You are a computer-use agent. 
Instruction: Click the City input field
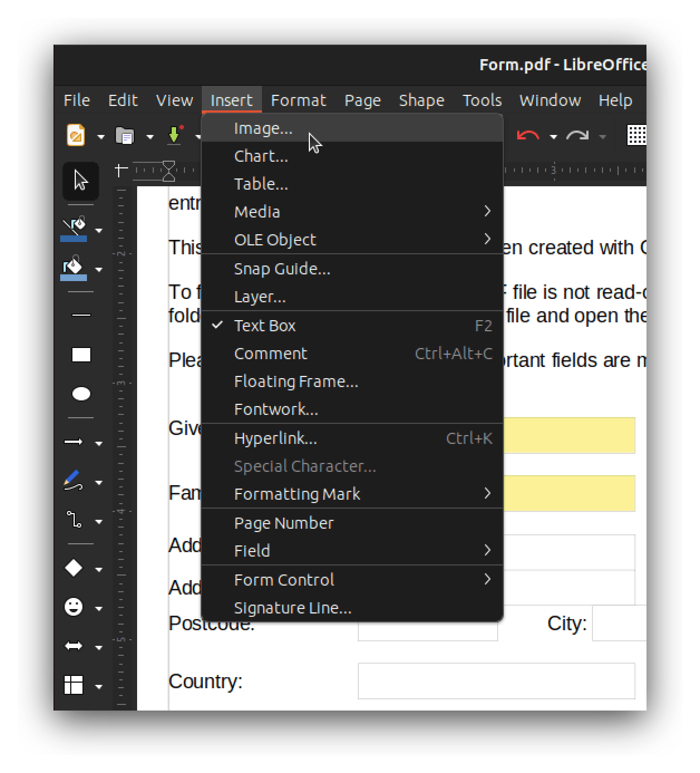(x=619, y=623)
